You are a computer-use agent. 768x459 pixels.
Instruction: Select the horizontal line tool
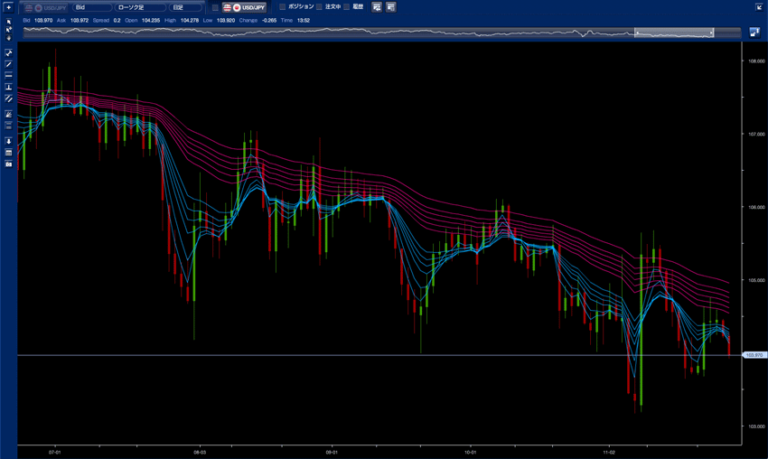coord(8,75)
